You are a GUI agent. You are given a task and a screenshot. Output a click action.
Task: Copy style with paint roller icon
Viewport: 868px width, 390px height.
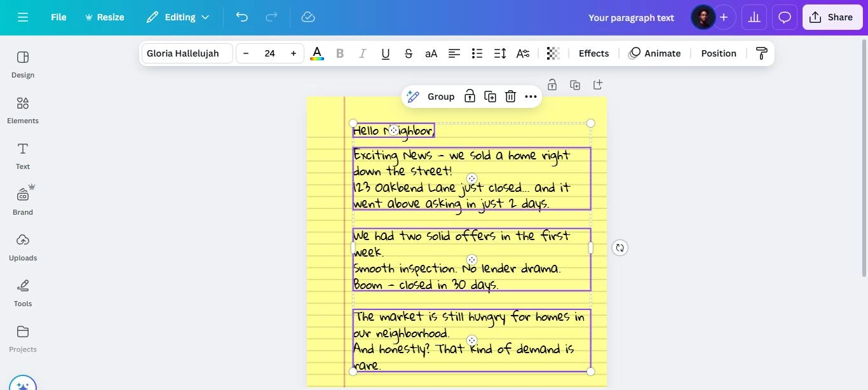click(762, 53)
